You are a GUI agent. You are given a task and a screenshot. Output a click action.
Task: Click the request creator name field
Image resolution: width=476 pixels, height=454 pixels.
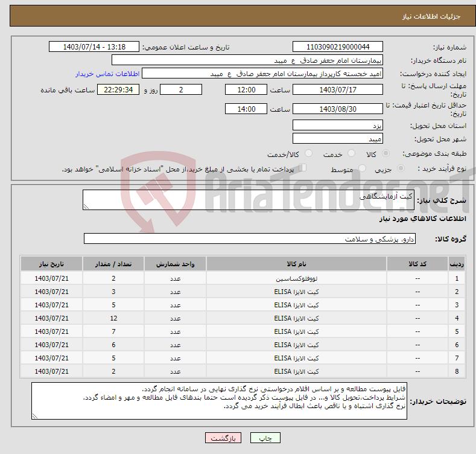262,74
